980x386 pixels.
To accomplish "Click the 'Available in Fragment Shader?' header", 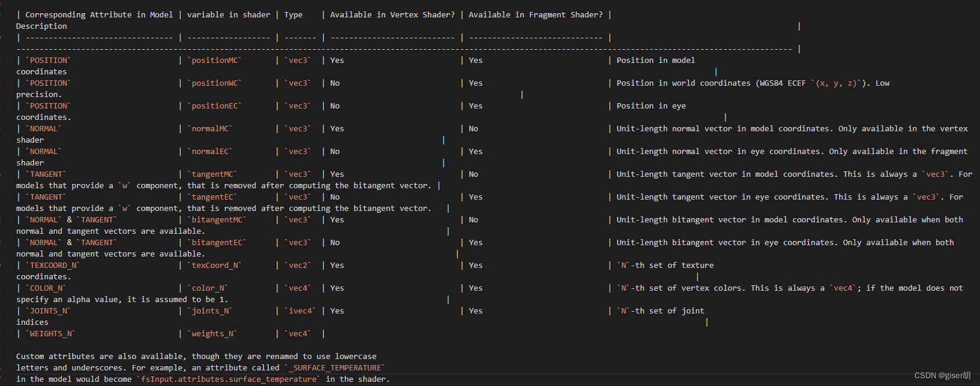I will click(536, 14).
